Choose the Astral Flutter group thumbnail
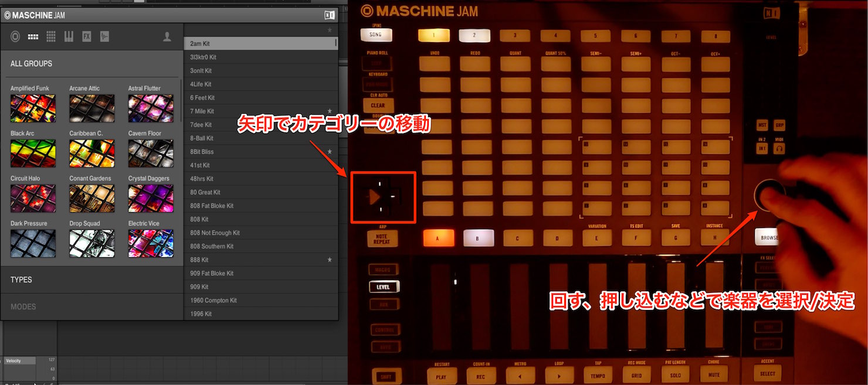Image resolution: width=868 pixels, height=385 pixels. pos(151,108)
